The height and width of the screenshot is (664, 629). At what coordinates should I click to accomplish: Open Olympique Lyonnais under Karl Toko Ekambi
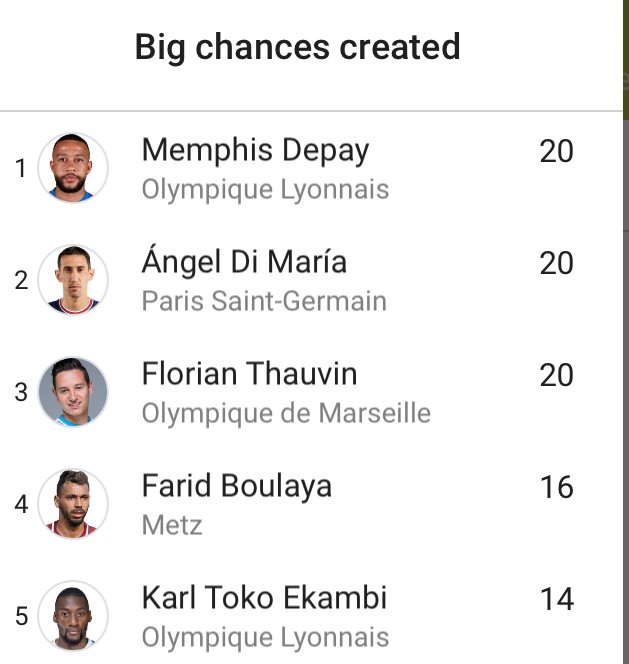pos(265,638)
